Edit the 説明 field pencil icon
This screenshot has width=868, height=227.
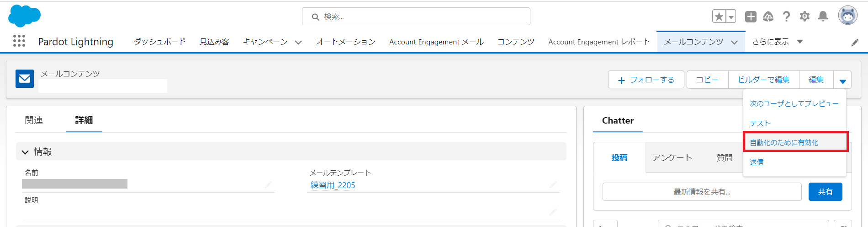point(553,211)
